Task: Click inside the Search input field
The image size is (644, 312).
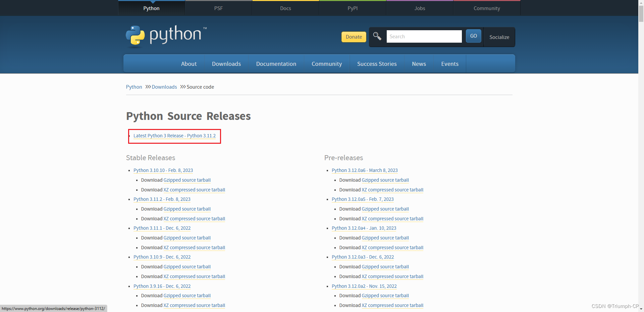Action: 424,36
